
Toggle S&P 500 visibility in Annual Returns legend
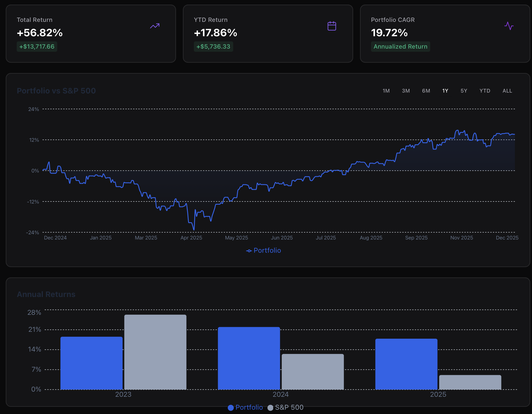(x=285, y=407)
